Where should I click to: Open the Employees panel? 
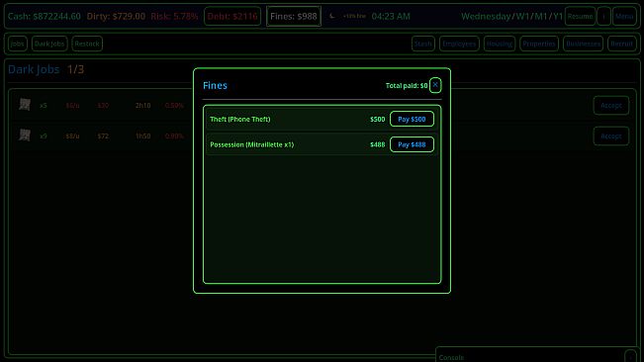(x=459, y=44)
